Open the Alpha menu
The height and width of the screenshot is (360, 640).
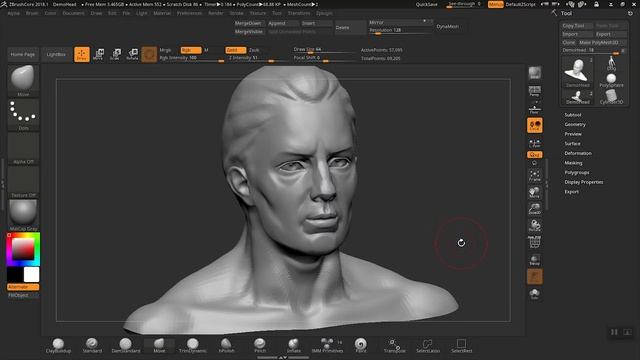click(x=13, y=13)
